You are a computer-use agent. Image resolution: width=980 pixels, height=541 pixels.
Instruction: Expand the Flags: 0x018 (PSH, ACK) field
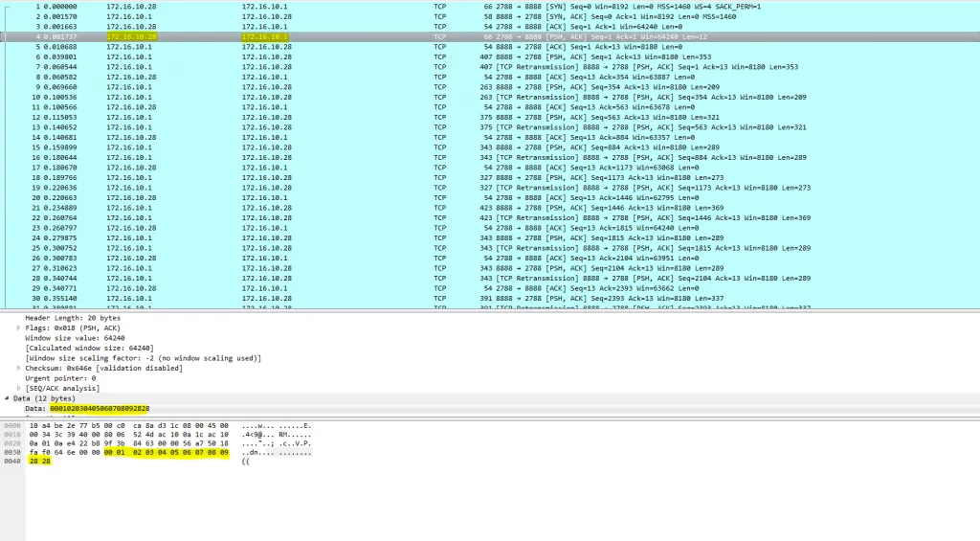point(19,327)
